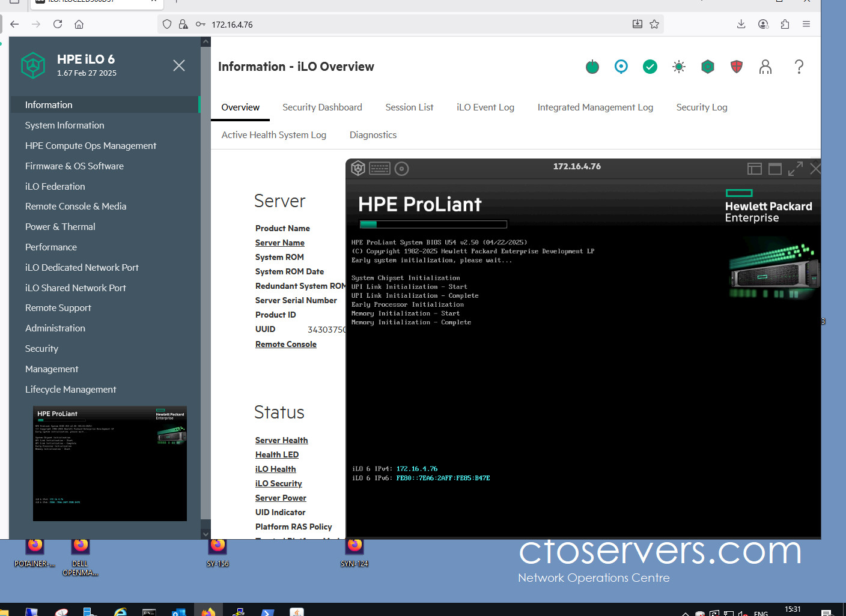The image size is (846, 616).
Task: Click the Health LED link
Action: pyautogui.click(x=277, y=454)
